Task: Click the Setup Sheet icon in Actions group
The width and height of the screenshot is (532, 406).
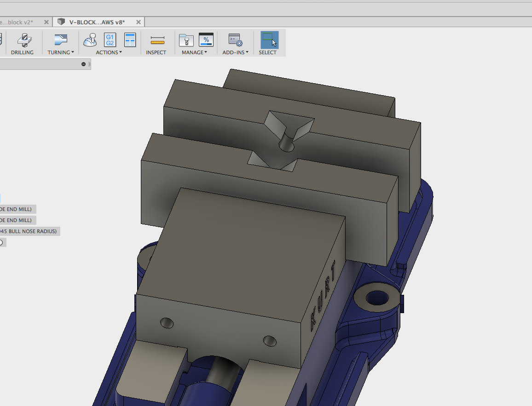Action: point(129,40)
